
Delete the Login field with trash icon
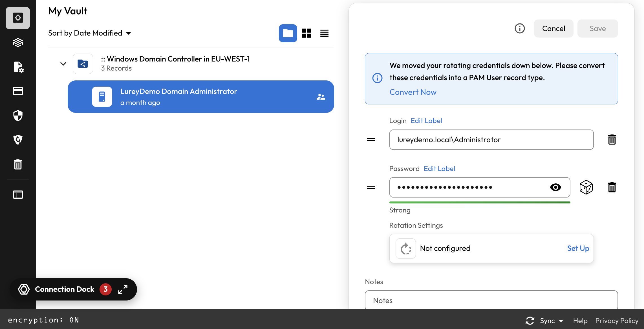pyautogui.click(x=612, y=140)
